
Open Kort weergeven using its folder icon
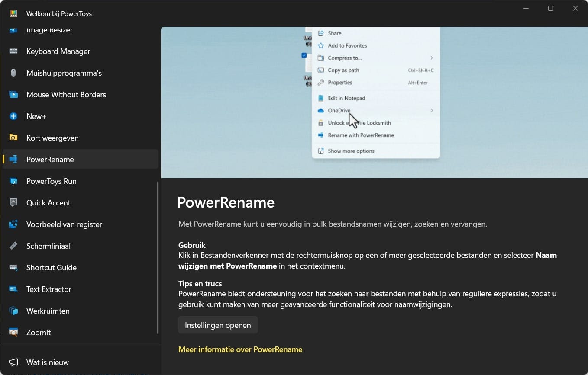point(13,138)
